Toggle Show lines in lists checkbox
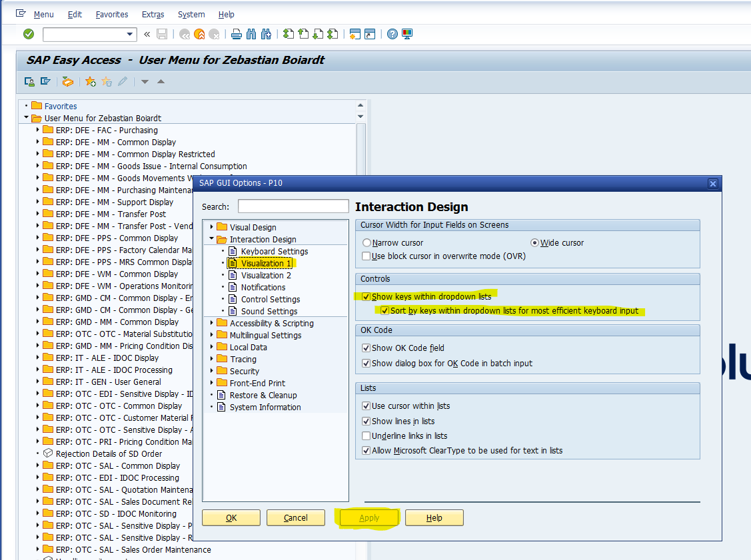Image resolution: width=751 pixels, height=560 pixels. coord(367,421)
